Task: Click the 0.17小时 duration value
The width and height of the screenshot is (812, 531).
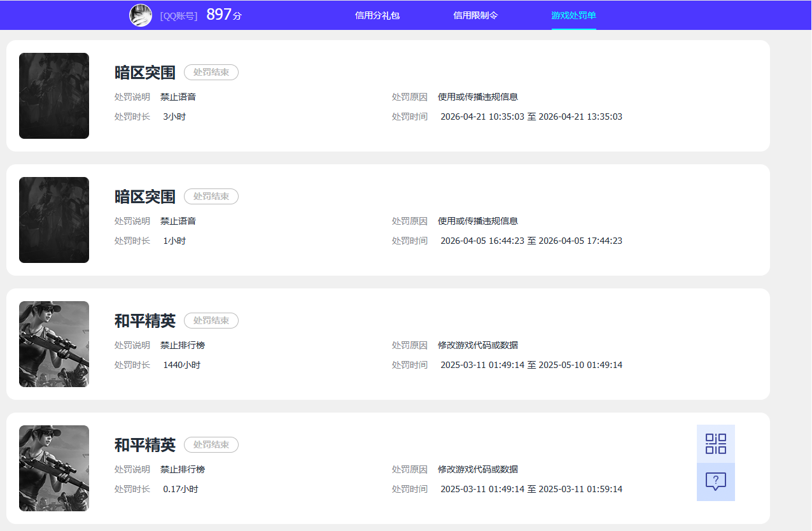Action: pos(181,489)
